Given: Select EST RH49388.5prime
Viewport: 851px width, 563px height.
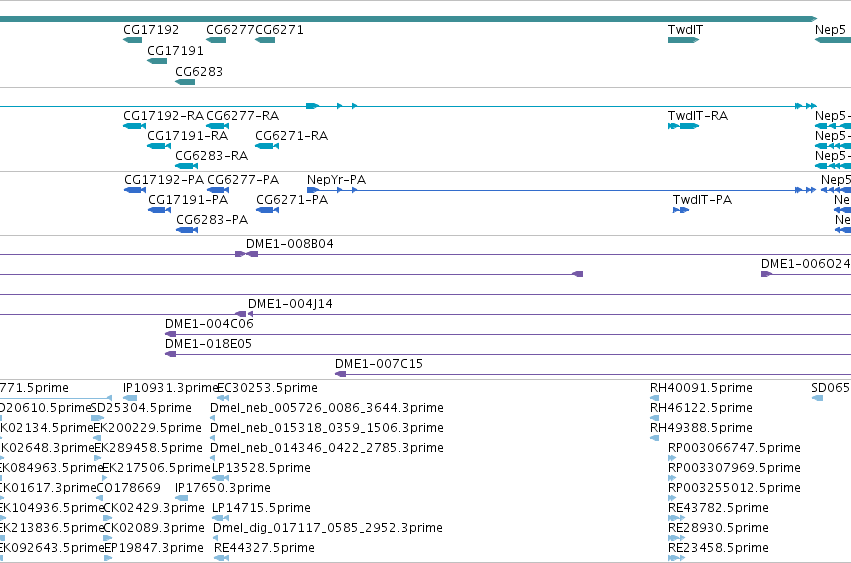Looking at the screenshot, I should (701, 428).
